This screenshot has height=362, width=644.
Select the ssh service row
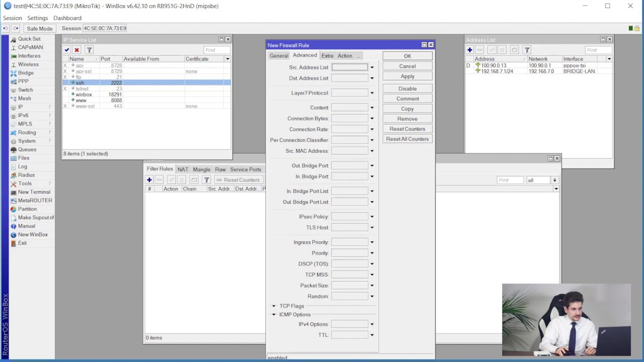coord(146,82)
